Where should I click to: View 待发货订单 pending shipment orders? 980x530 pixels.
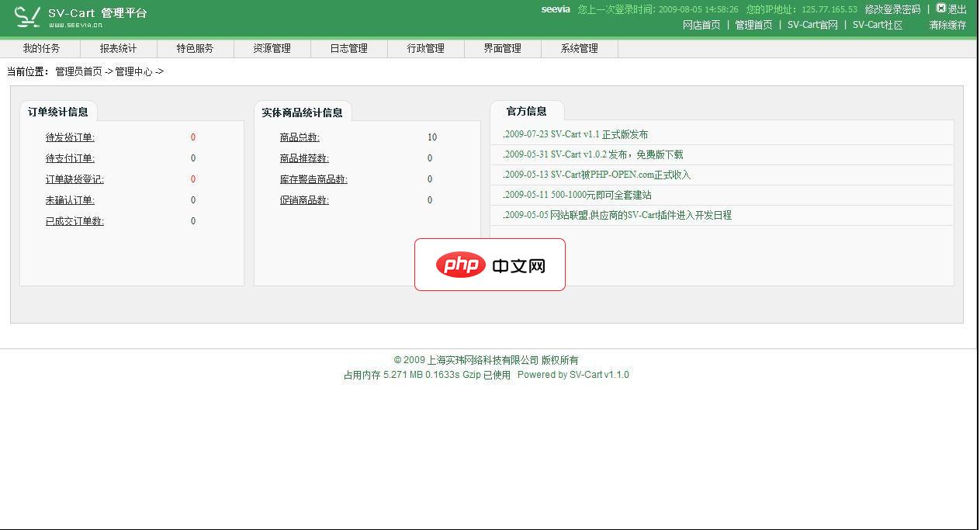pos(69,137)
